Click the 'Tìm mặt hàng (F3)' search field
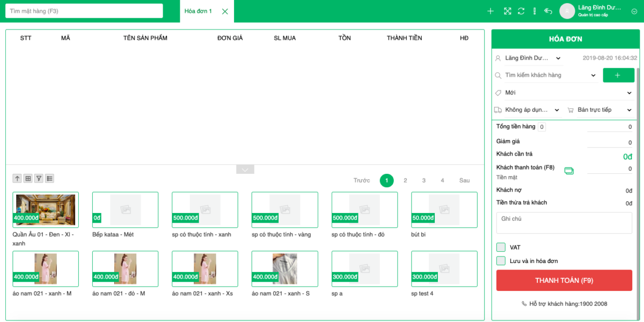Viewport: 644px width, 322px height. coord(84,11)
